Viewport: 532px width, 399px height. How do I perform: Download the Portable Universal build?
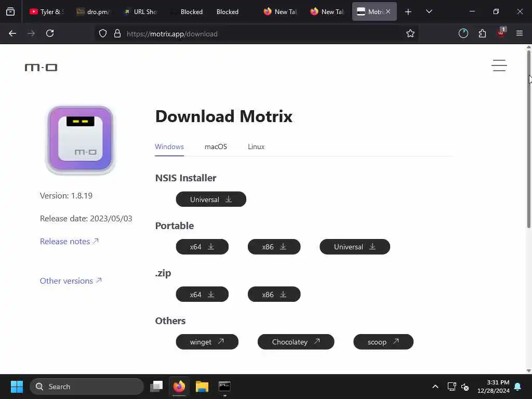coord(355,247)
